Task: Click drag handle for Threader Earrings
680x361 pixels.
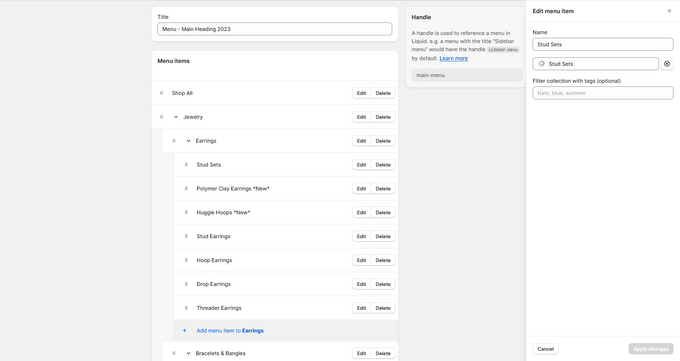Action: pos(186,308)
